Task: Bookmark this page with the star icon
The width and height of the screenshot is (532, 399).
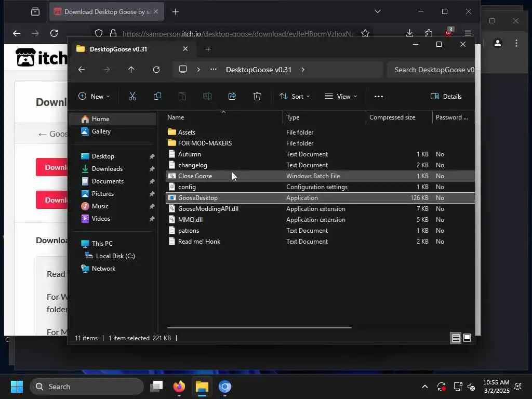Action: click(365, 33)
